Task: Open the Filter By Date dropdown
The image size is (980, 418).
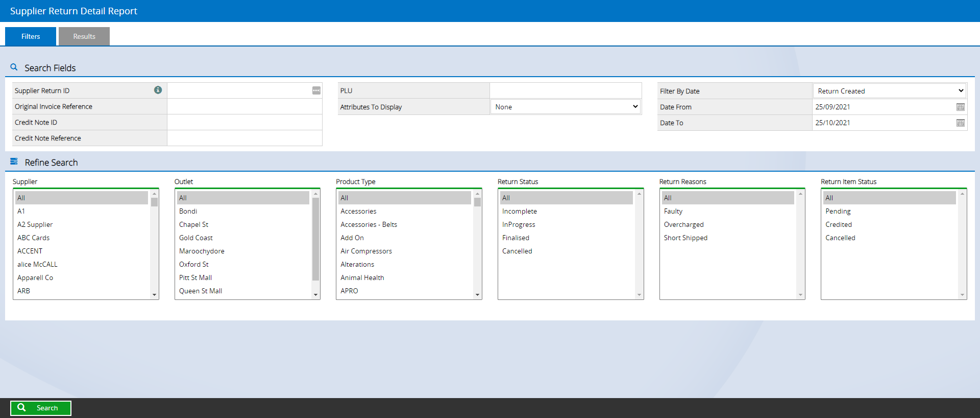Action: [x=889, y=91]
